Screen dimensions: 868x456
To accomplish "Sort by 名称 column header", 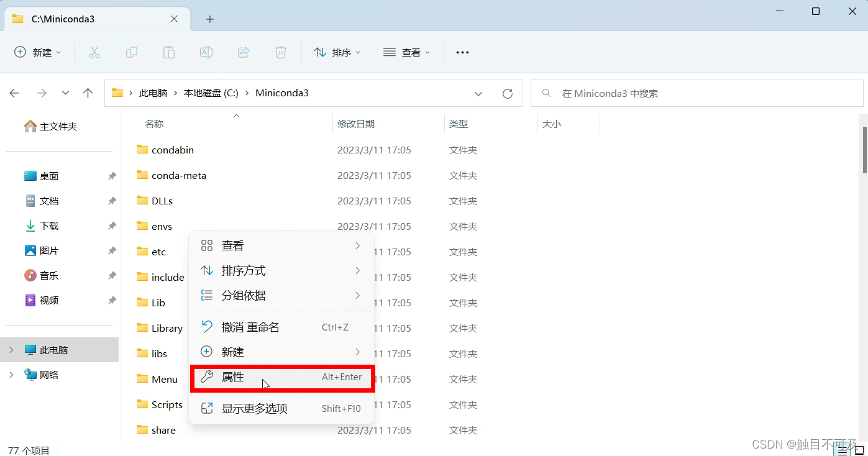I will point(154,124).
